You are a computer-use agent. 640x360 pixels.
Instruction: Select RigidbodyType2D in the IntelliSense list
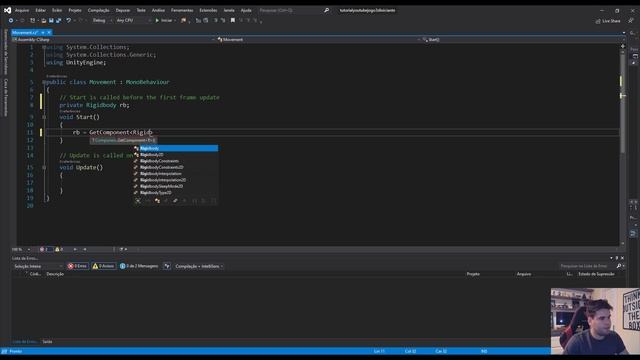click(176, 193)
